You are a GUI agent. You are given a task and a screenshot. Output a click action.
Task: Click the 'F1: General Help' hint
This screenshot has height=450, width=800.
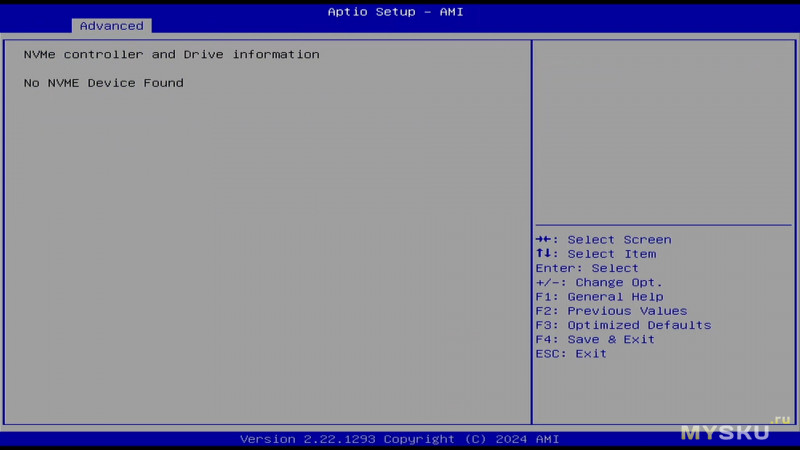(x=599, y=296)
